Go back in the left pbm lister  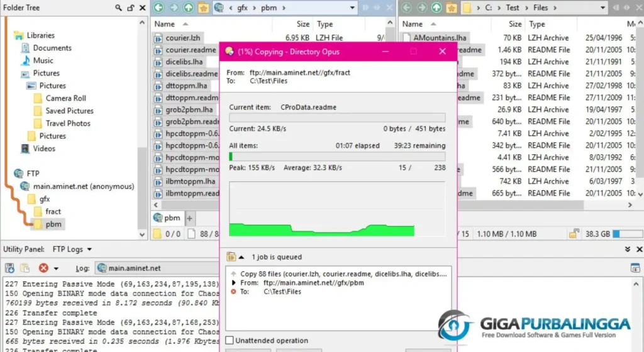(159, 8)
